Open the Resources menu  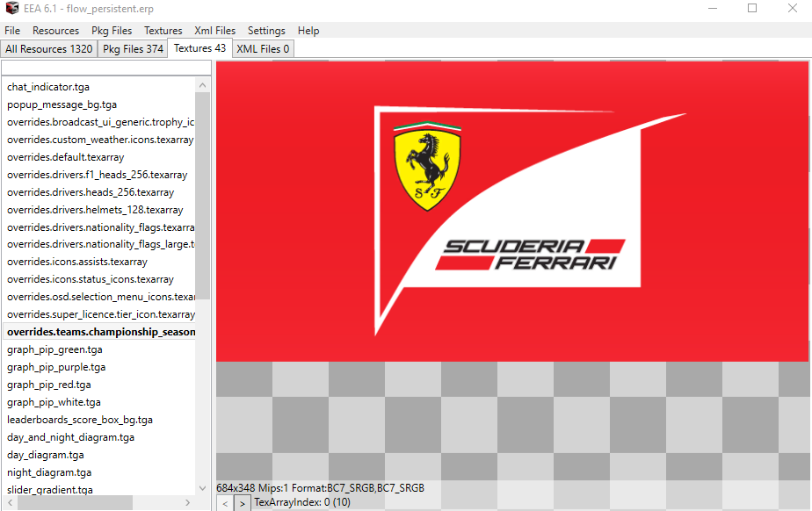(55, 30)
